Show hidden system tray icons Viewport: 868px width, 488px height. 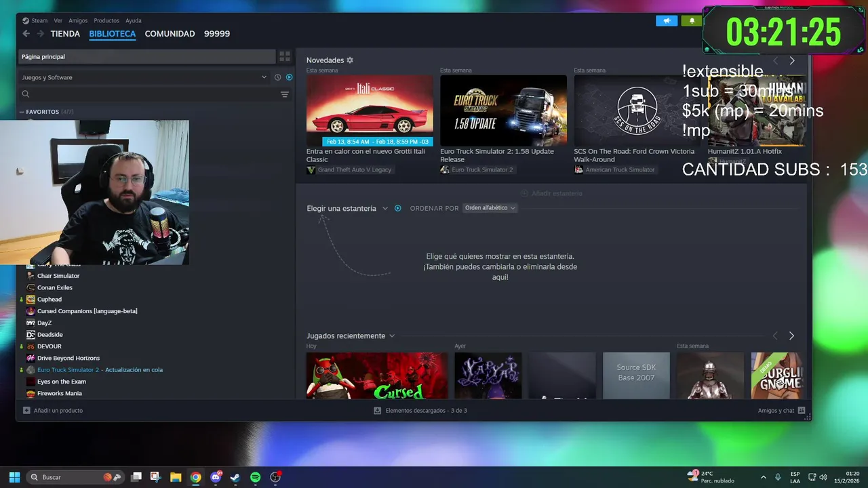(763, 477)
